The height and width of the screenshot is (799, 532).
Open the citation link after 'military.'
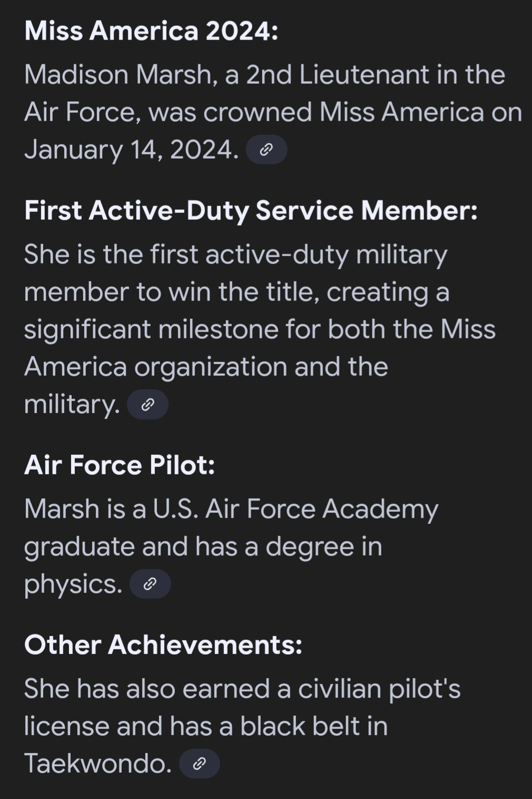(x=148, y=404)
